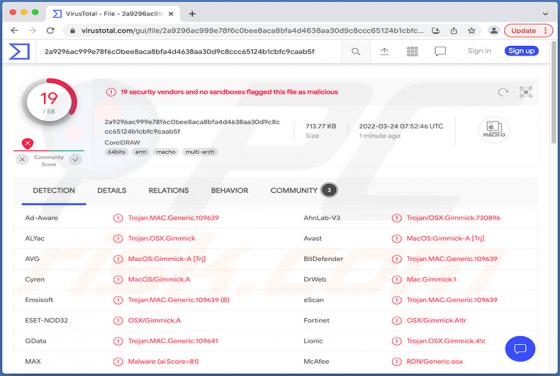Switch to the DETECTION tab
Image resolution: width=560 pixels, height=376 pixels.
coord(54,191)
